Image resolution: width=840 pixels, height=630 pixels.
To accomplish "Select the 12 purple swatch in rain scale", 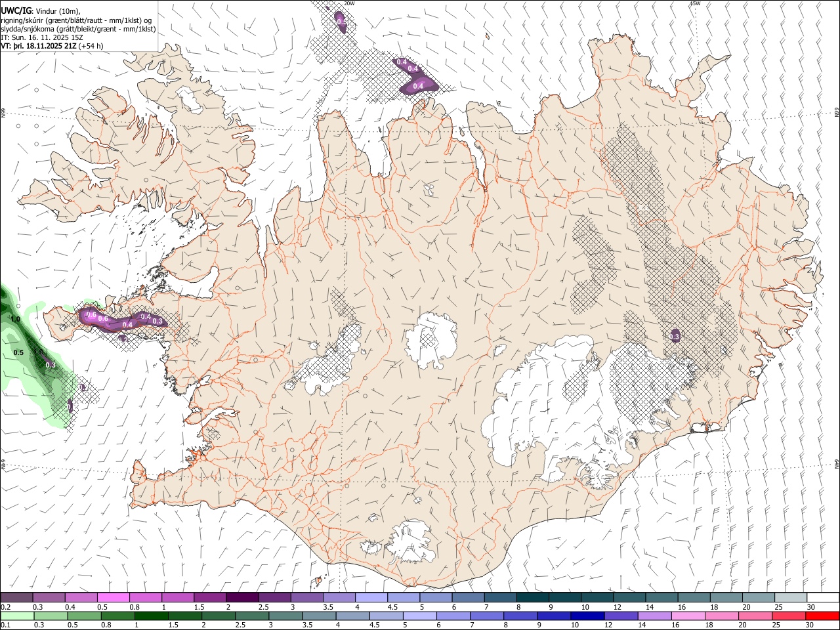I will tap(621, 616).
